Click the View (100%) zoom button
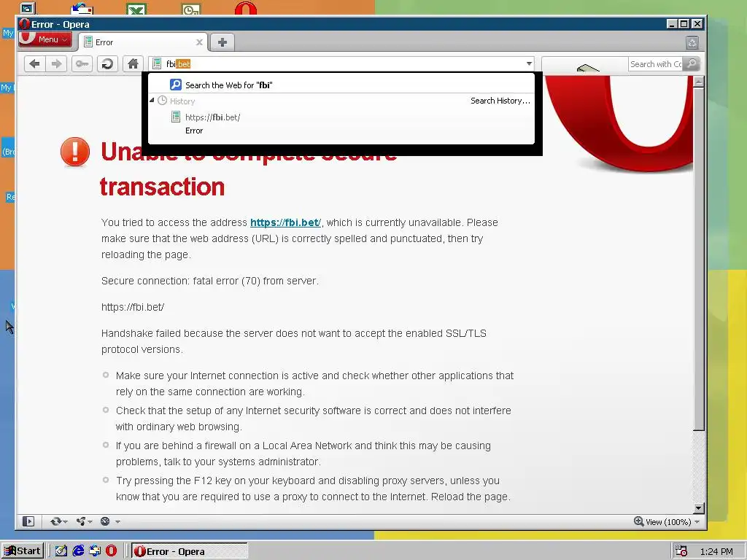 662,522
